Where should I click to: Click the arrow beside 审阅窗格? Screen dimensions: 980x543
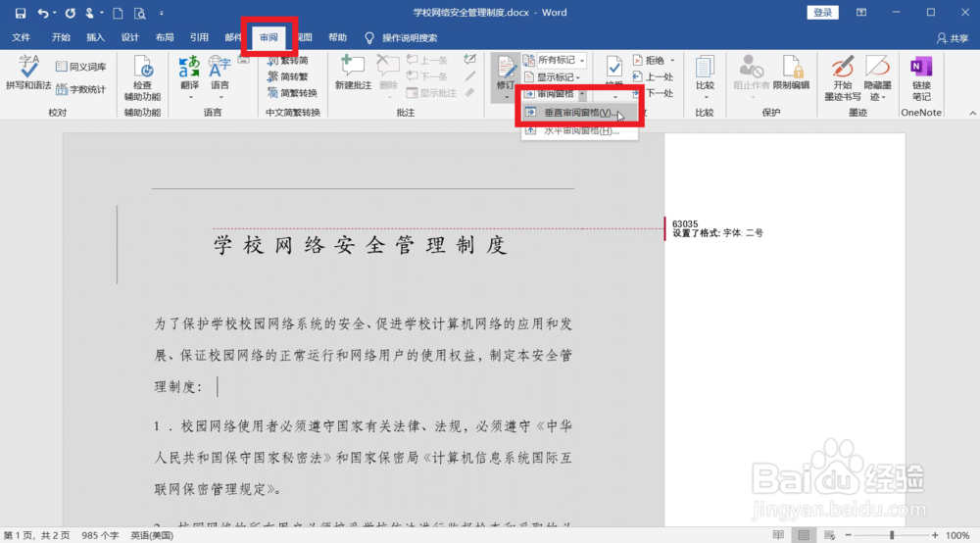click(x=582, y=94)
